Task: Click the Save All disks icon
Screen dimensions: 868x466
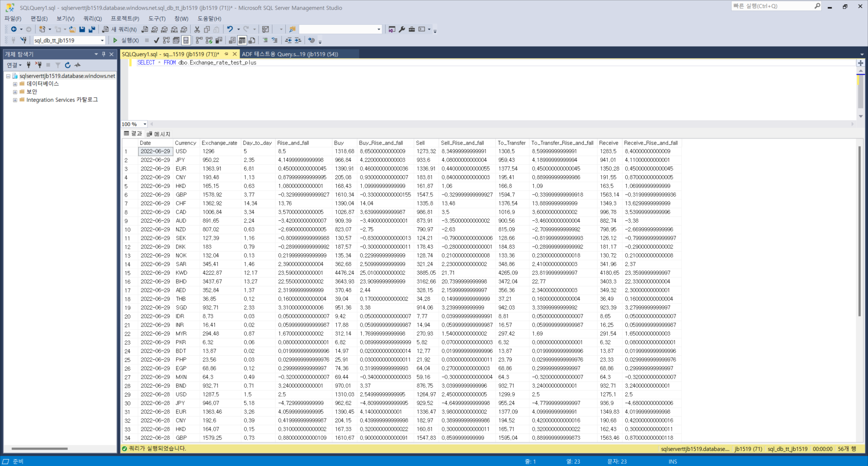Action: coord(92,29)
